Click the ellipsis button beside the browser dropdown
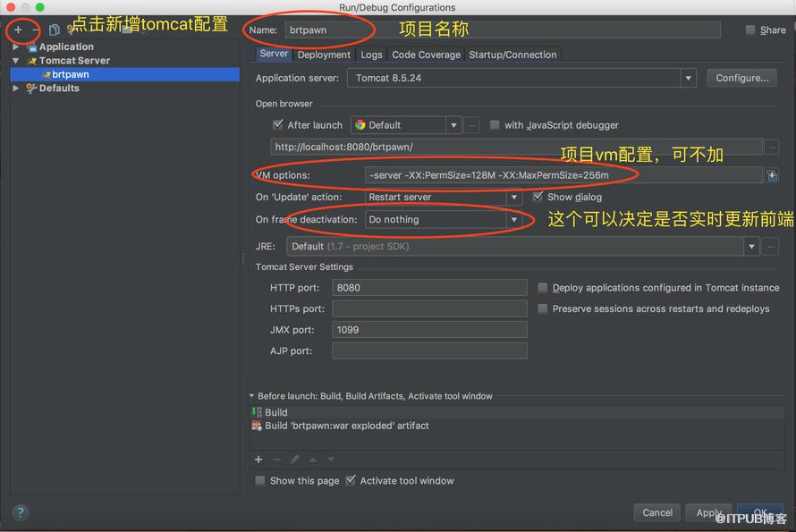This screenshot has height=532, width=796. [471, 125]
